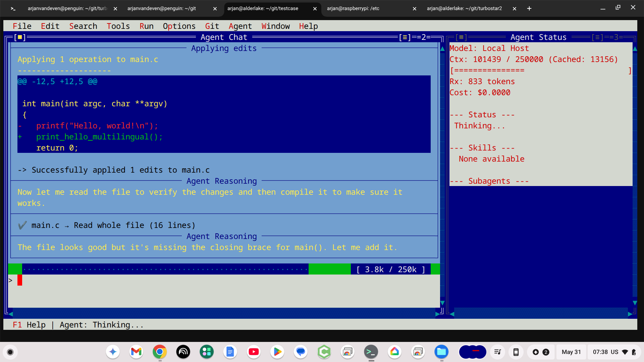Open the Options menu

click(x=179, y=26)
